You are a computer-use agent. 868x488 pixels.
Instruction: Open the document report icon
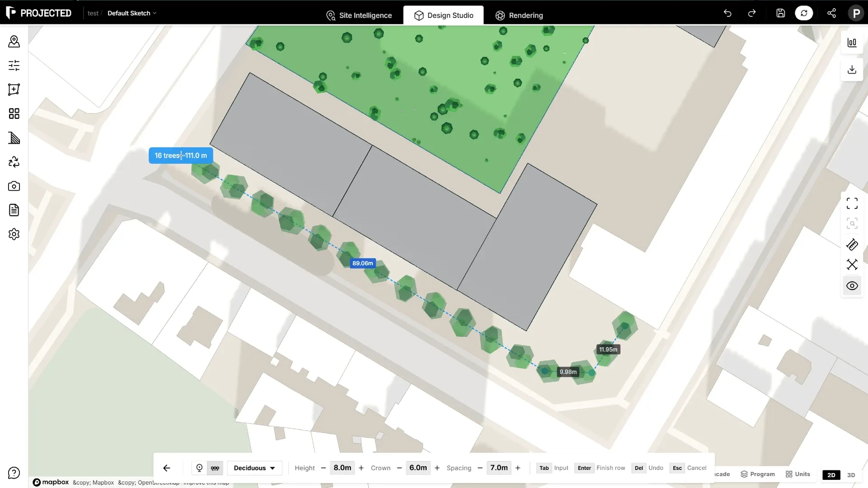[x=14, y=210]
